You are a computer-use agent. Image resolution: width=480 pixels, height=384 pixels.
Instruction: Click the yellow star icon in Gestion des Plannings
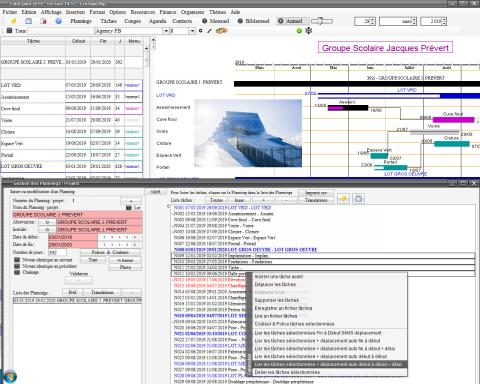click(x=343, y=199)
